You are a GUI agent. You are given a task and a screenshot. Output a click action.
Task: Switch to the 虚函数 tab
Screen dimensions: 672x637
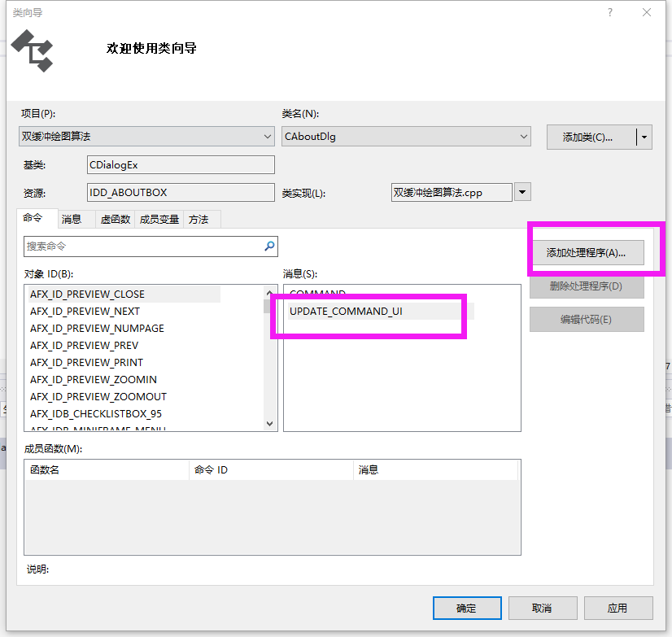tap(116, 219)
